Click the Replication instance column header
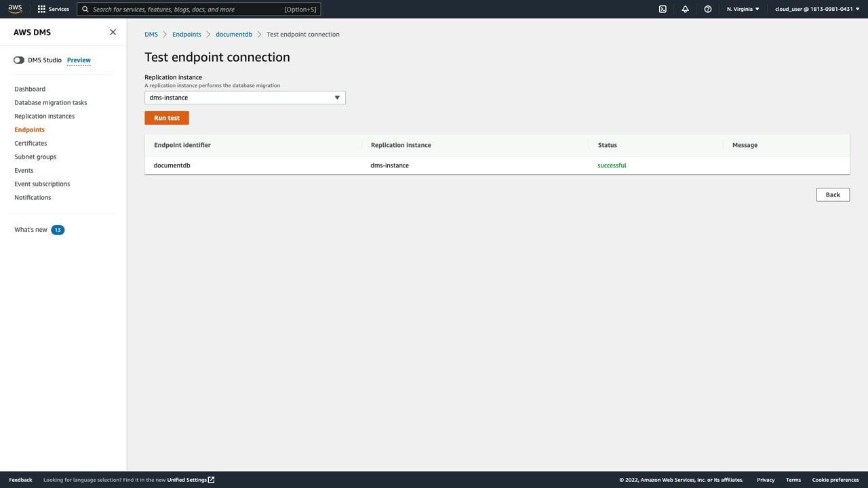This screenshot has height=488, width=868. tap(401, 145)
